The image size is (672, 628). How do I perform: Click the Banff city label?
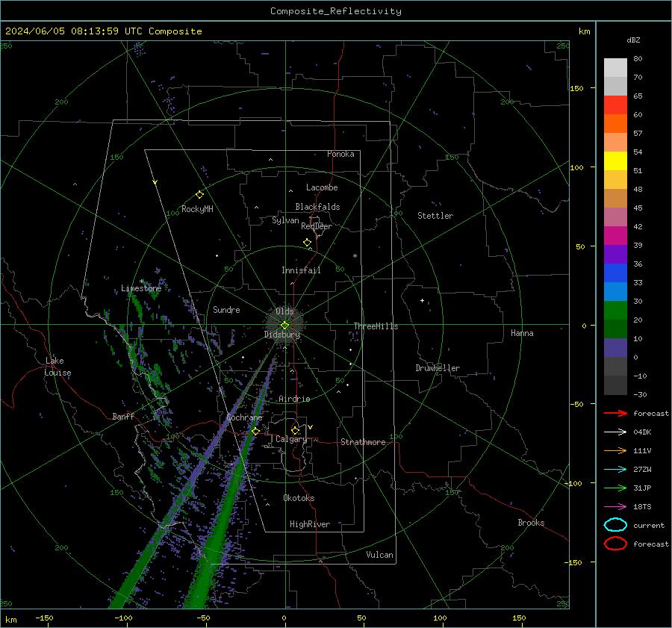coord(123,416)
